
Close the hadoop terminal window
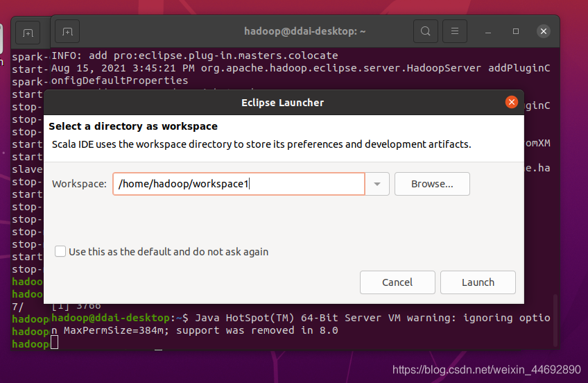point(544,31)
